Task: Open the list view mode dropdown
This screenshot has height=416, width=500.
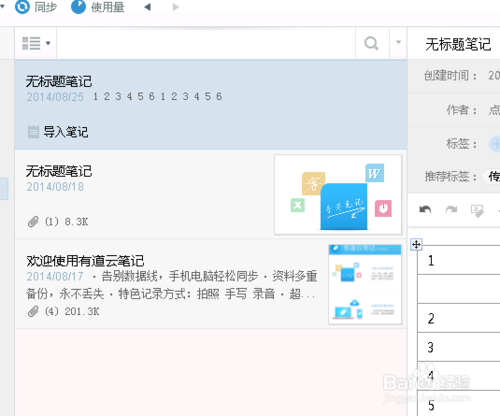Action: click(x=36, y=43)
